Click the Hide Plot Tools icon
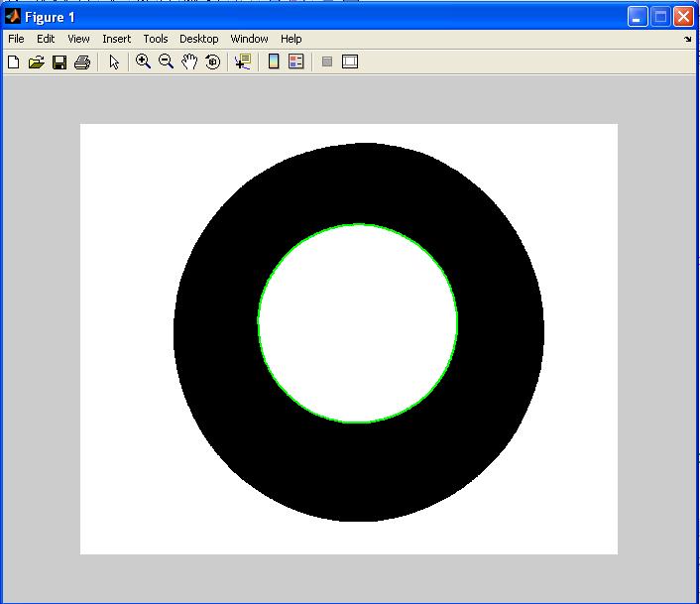Viewport: 700px width, 604px height. point(326,61)
